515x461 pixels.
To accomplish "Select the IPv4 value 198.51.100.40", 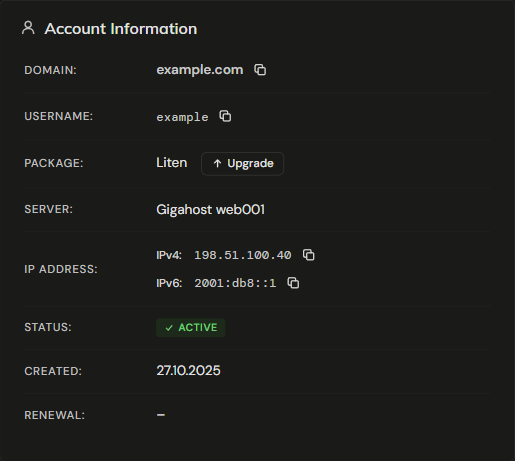I will [243, 255].
